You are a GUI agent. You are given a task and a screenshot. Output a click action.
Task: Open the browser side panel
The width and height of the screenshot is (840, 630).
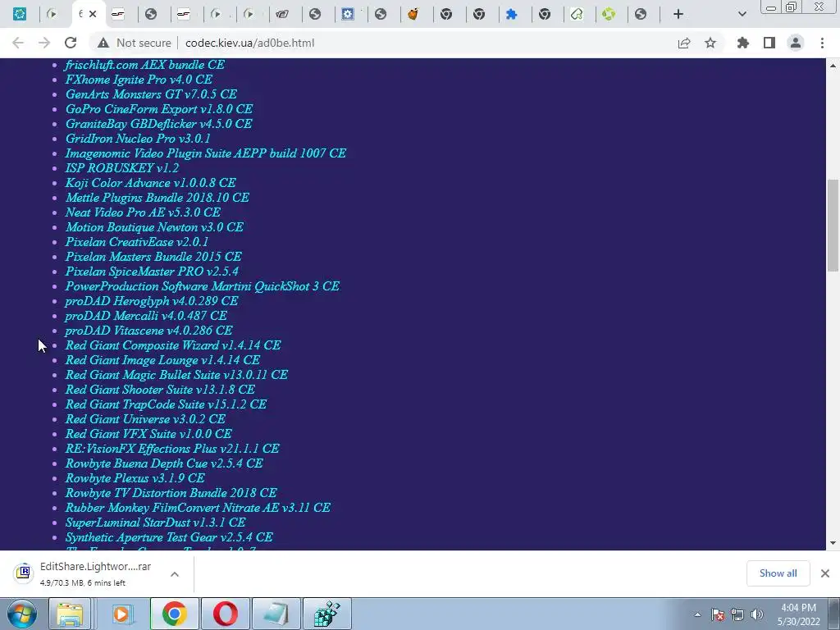769,43
